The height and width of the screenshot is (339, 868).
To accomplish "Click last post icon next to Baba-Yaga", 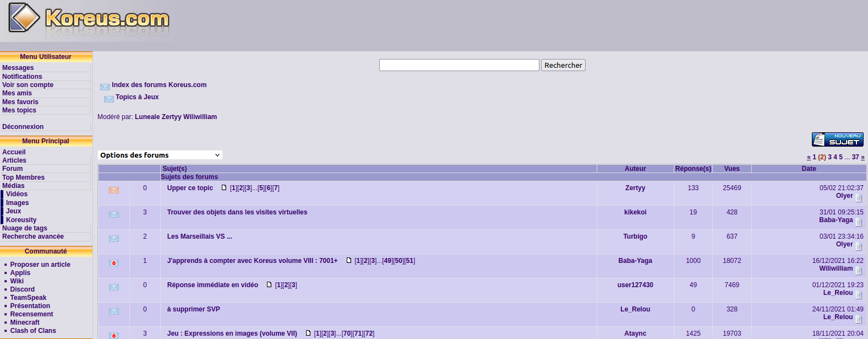I will [859, 222].
